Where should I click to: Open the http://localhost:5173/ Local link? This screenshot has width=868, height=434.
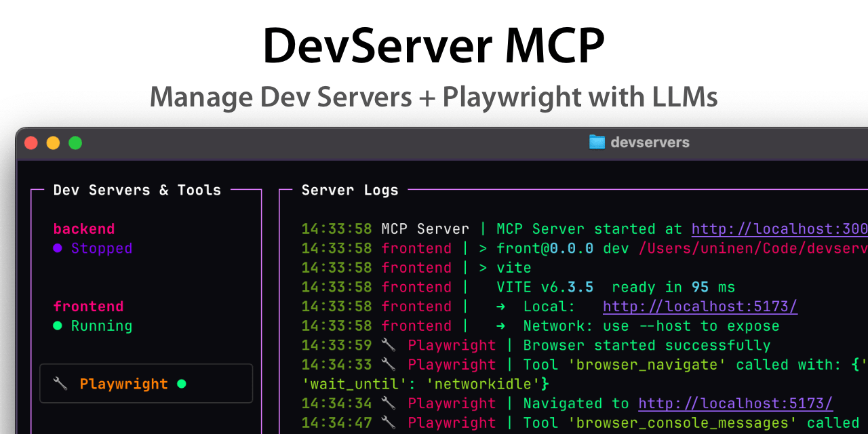coord(700,306)
